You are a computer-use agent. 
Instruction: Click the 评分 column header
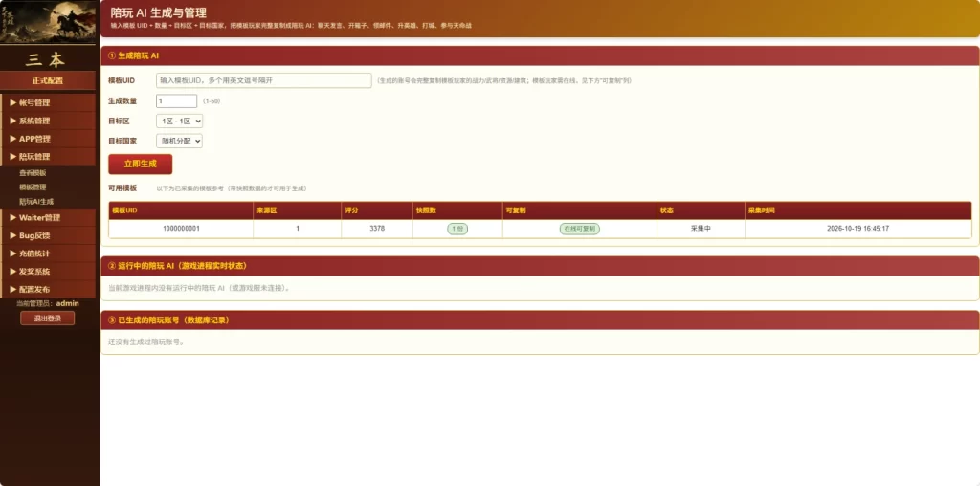coord(377,210)
